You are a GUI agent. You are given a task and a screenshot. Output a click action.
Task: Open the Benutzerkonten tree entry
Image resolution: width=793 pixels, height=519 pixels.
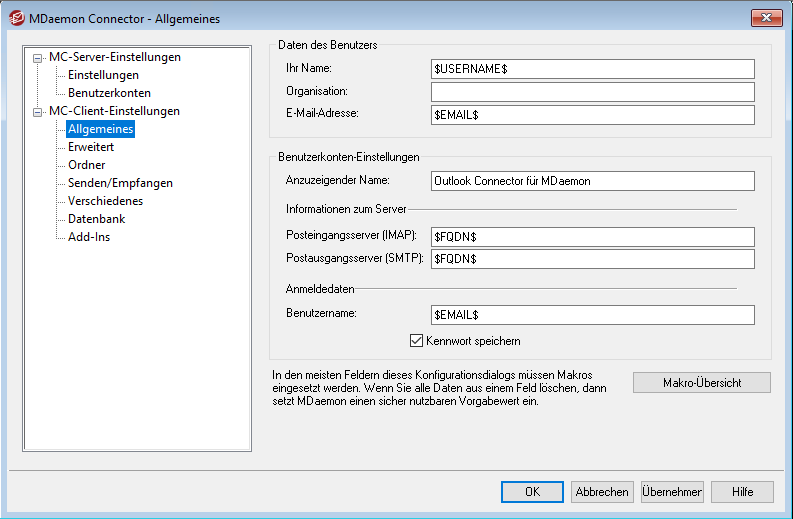click(x=109, y=93)
